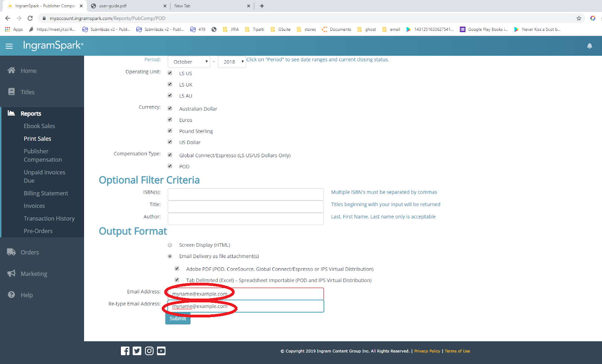Click the ISBN(s) input field
Image resolution: width=602 pixels, height=364 pixels.
(245, 194)
